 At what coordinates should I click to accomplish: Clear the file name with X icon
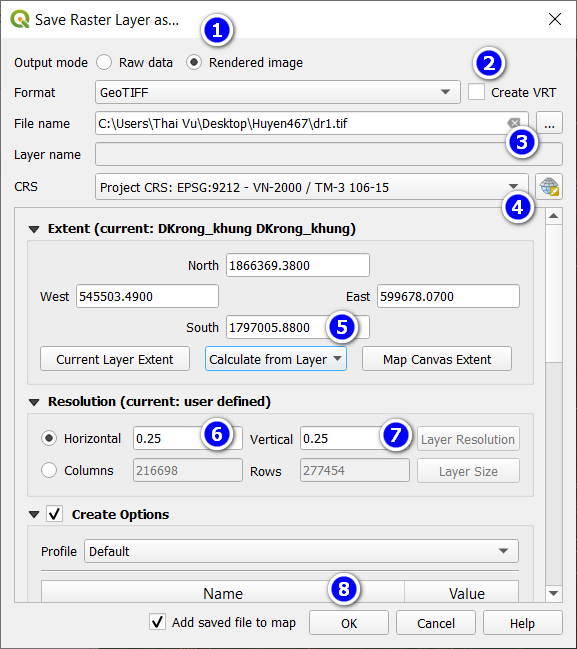(x=514, y=123)
